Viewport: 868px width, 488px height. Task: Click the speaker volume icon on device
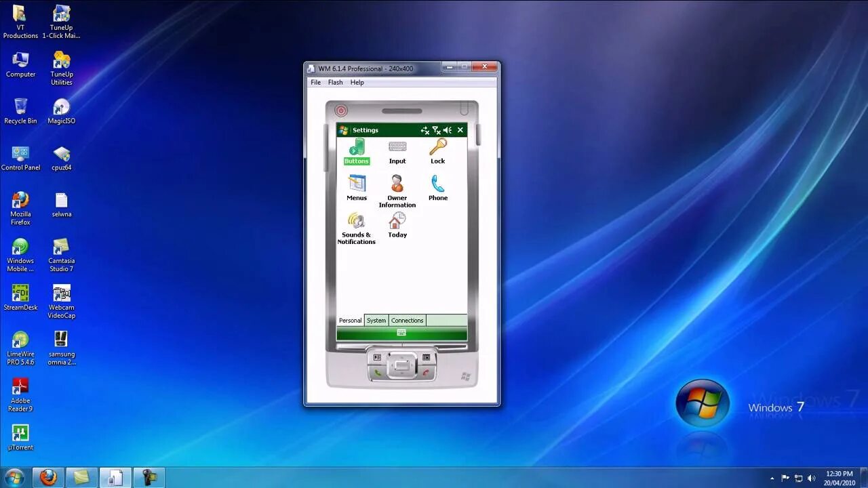(x=448, y=130)
